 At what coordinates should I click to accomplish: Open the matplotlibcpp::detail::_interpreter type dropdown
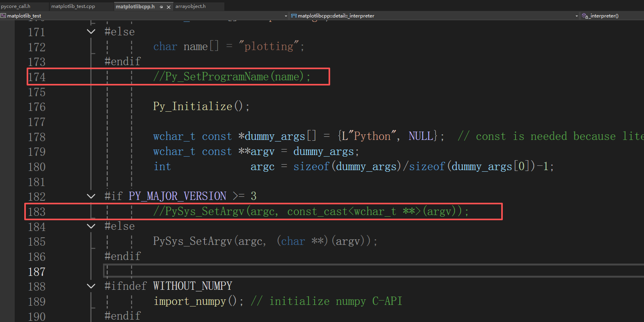click(577, 16)
